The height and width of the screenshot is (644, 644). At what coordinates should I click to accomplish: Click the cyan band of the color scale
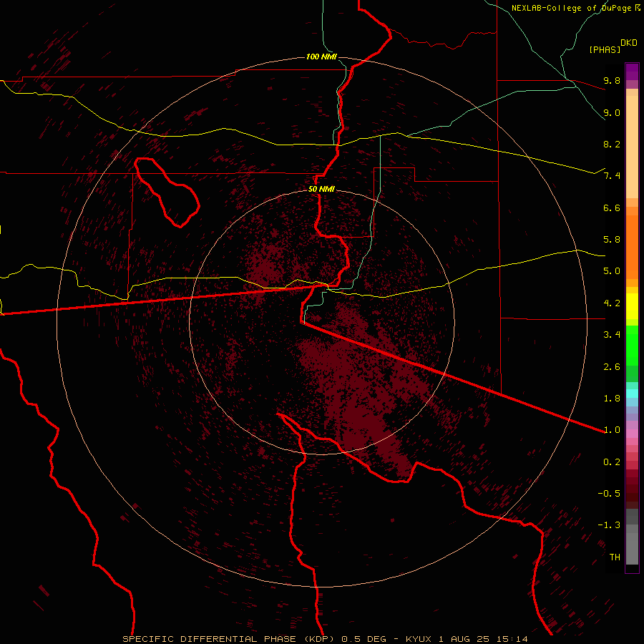coord(632,394)
